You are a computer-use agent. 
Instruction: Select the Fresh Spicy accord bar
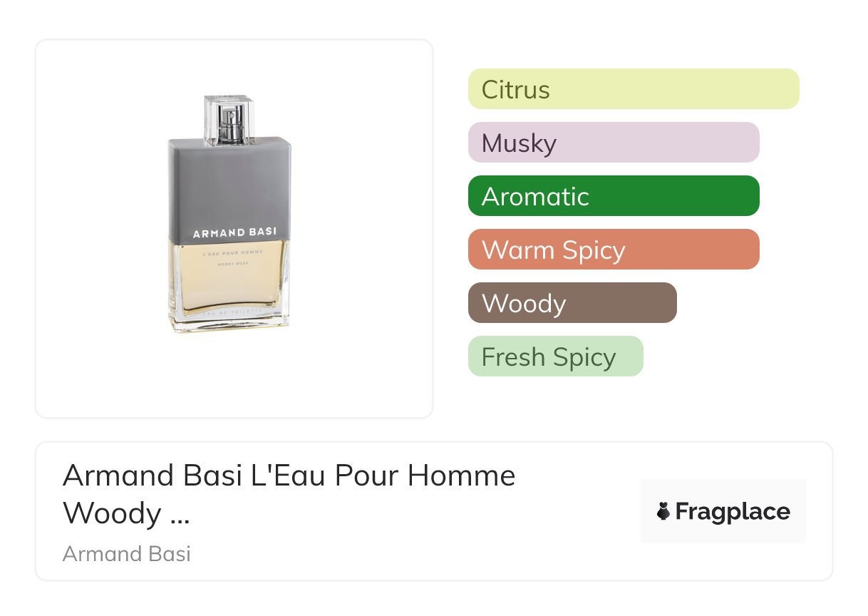click(555, 356)
